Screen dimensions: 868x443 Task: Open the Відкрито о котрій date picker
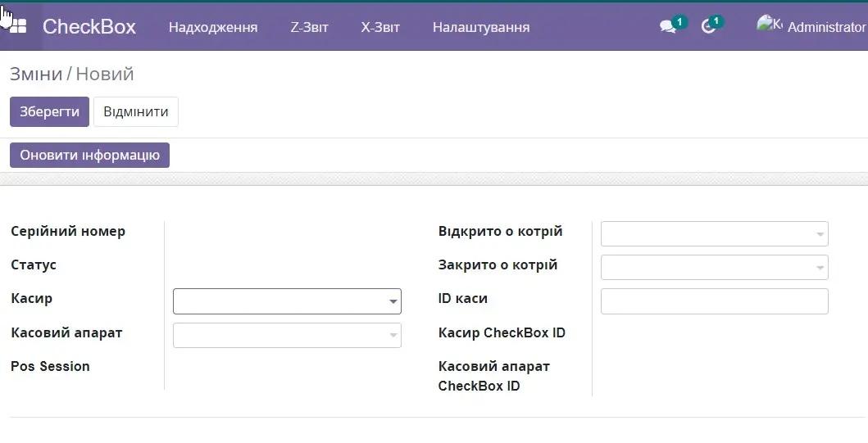coord(714,234)
